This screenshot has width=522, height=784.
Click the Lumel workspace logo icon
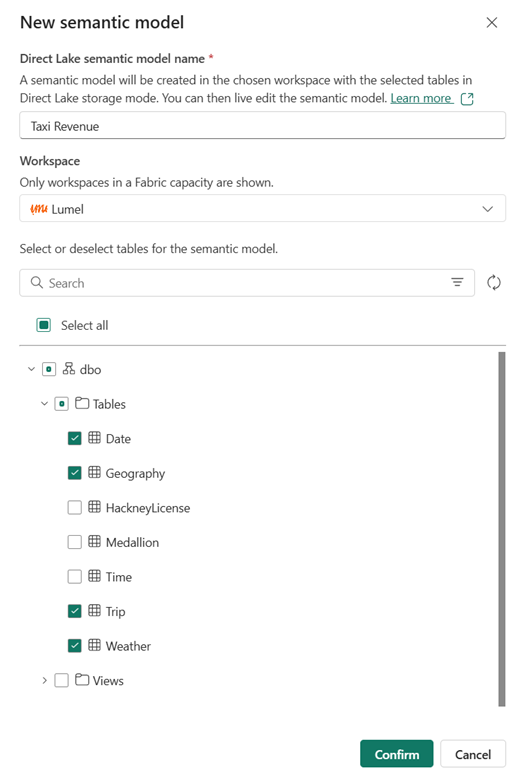click(39, 208)
